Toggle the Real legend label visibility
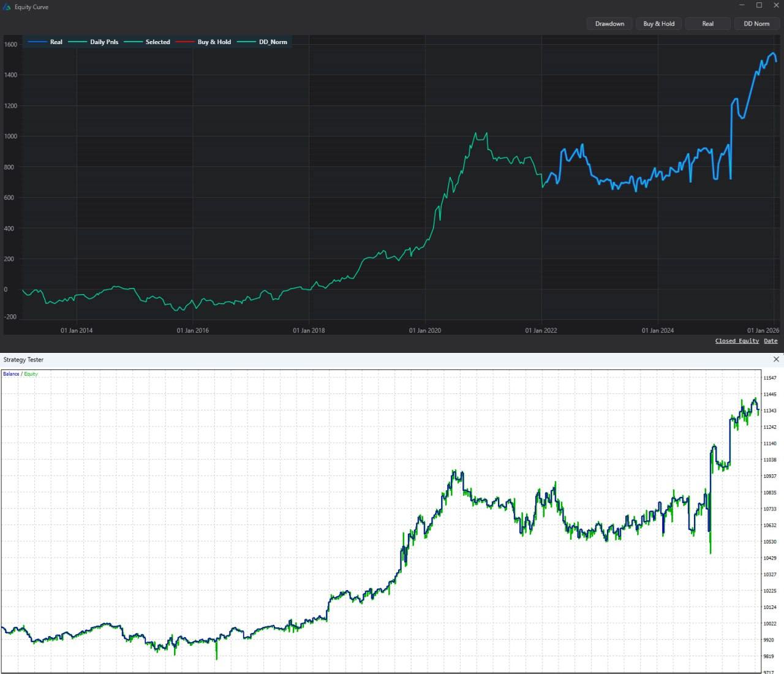This screenshot has height=674, width=784. click(56, 42)
